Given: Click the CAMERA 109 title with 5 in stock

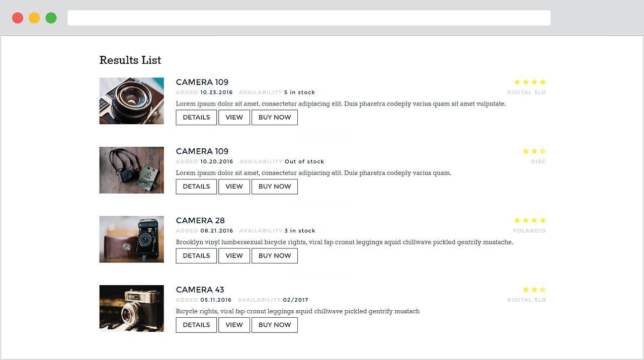Looking at the screenshot, I should (x=202, y=82).
